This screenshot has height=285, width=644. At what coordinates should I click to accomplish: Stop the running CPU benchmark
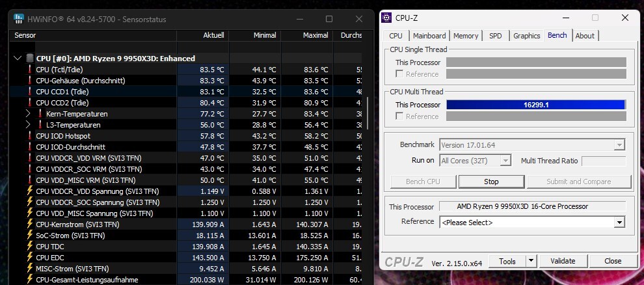click(491, 182)
